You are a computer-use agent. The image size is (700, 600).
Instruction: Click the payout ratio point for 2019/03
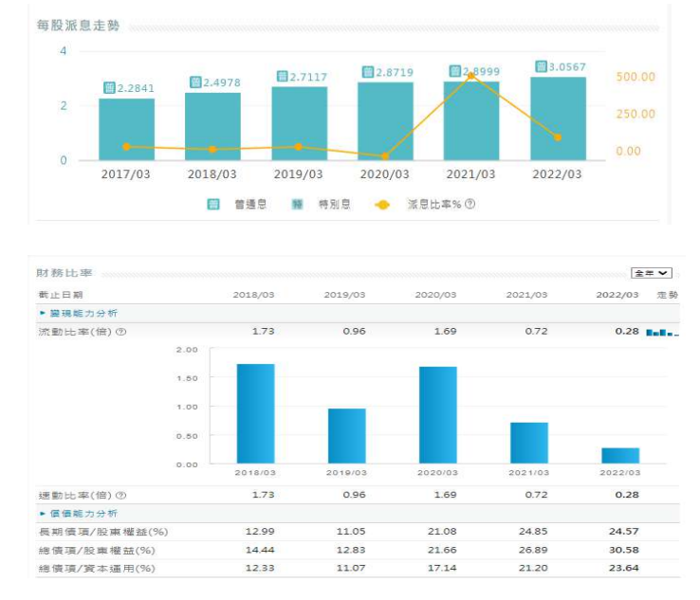[299, 147]
